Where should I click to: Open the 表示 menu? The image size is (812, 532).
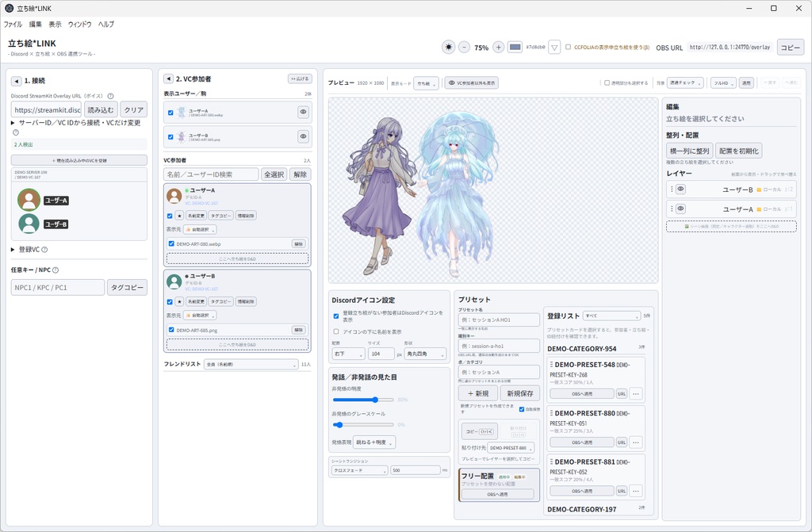[55, 25]
